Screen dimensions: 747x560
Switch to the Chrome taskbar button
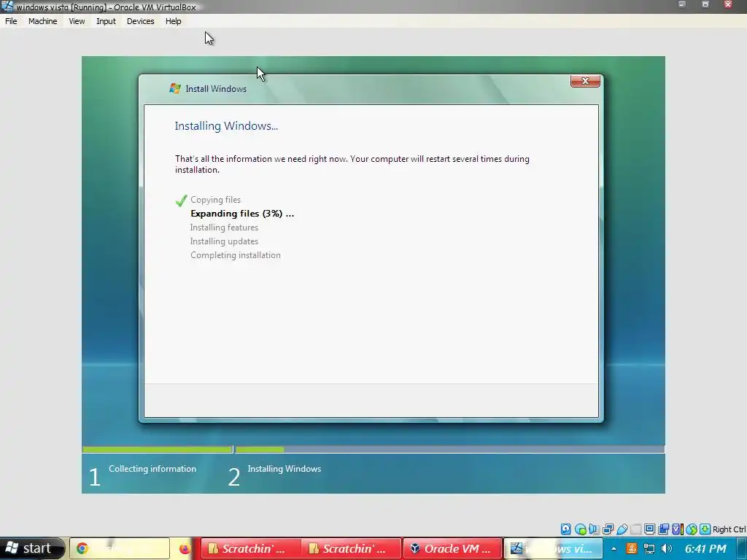click(x=120, y=548)
